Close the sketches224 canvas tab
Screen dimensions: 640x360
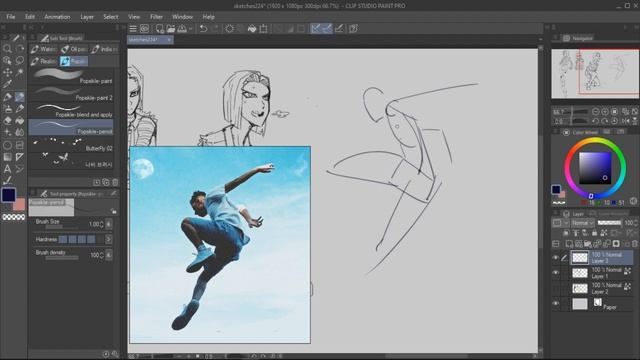169,40
